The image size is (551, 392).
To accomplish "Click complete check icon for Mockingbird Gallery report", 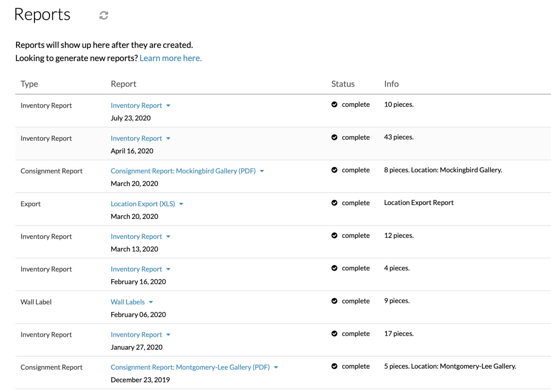I will (334, 170).
